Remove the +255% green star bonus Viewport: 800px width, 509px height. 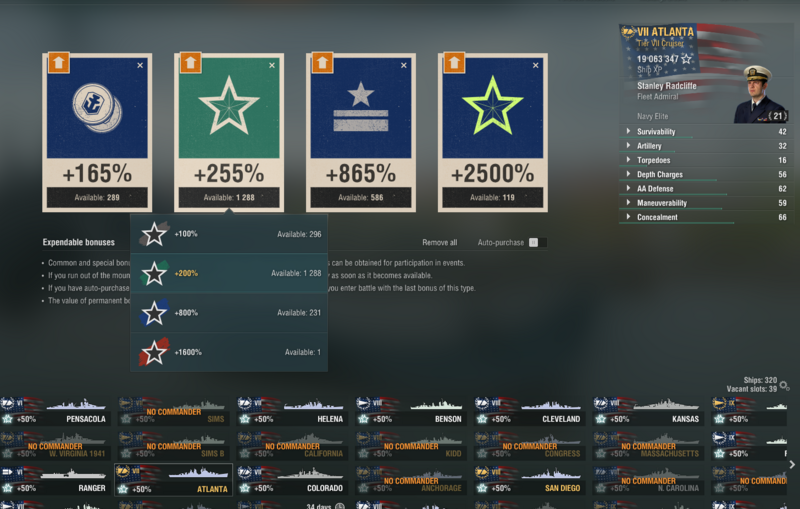[272, 65]
